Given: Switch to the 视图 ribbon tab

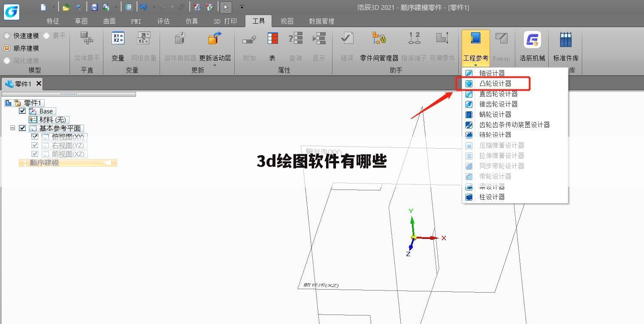Looking at the screenshot, I should point(287,21).
